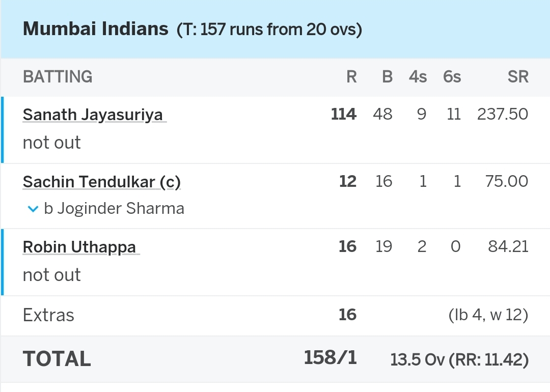
Task: Click the Mumbai Indians team heading
Action: coord(95,29)
